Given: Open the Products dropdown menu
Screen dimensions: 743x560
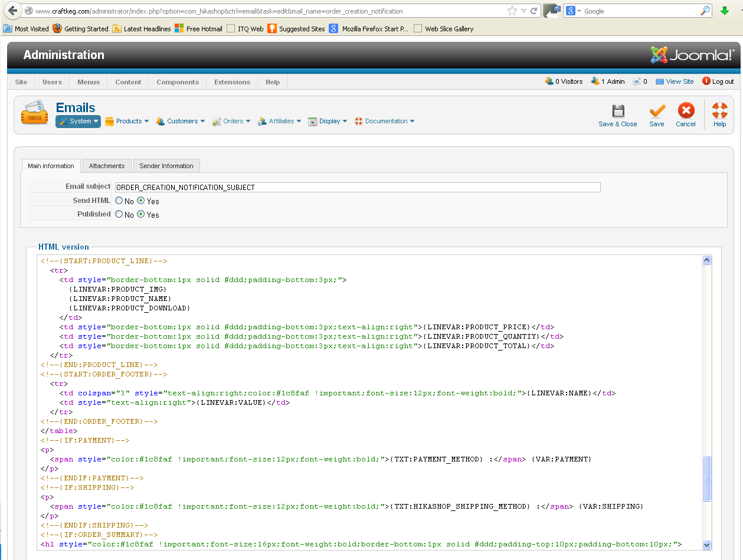Looking at the screenshot, I should pyautogui.click(x=127, y=121).
